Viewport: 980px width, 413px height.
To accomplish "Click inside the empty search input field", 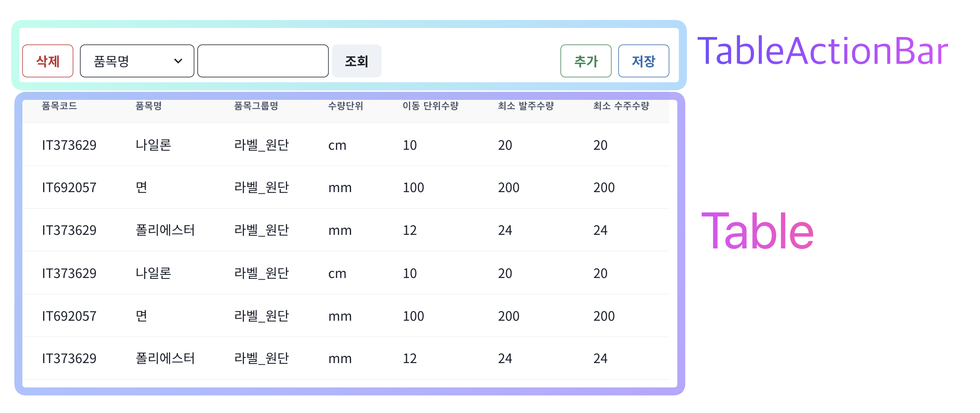I will [262, 61].
